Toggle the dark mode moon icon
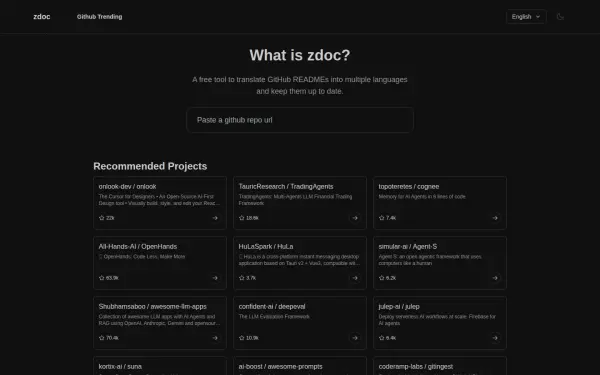 click(560, 16)
